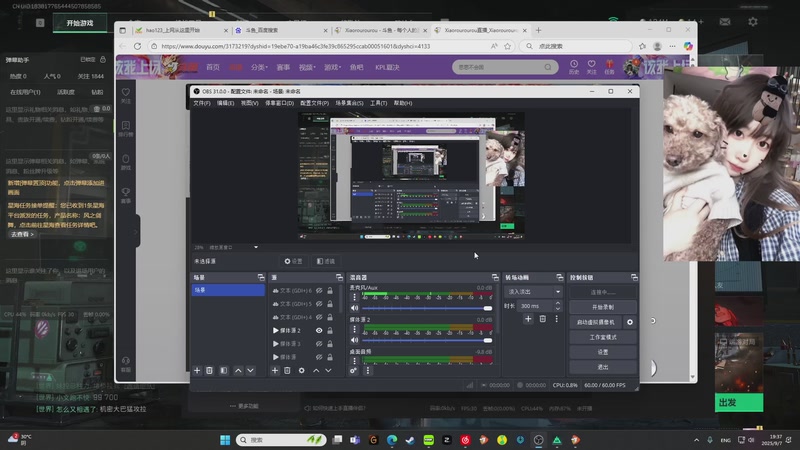Screen dimensions: 800x450
Task: Pop out the 混音器 mixer dock
Action: pos(495,277)
